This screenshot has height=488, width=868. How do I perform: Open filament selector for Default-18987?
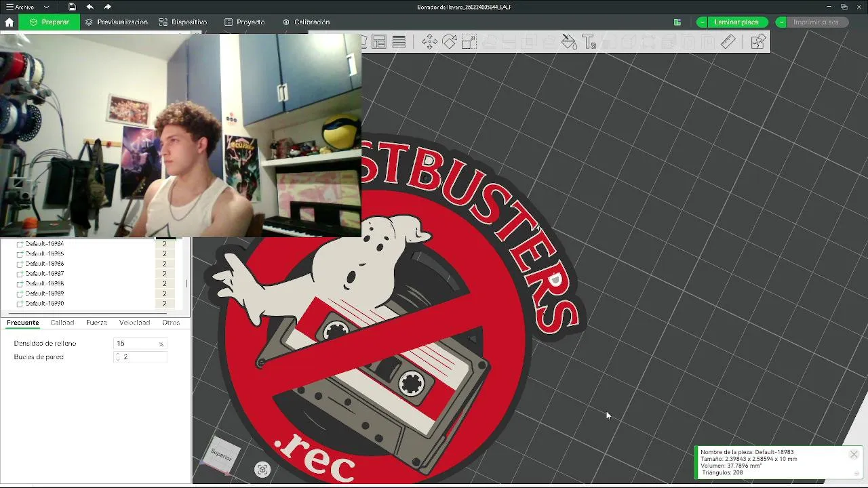point(164,274)
